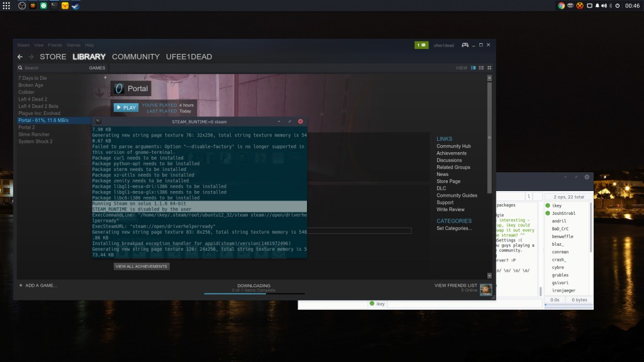Open the notifications bell in tray

pyautogui.click(x=597, y=6)
